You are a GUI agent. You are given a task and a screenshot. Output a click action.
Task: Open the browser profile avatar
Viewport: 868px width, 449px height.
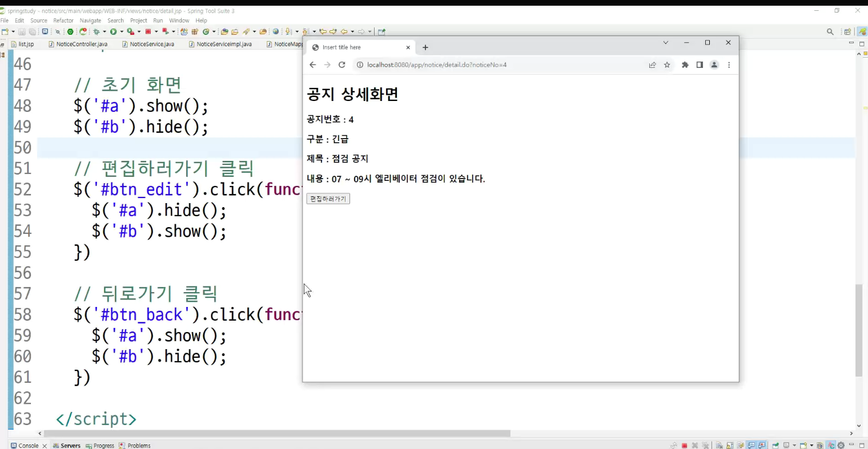(714, 65)
